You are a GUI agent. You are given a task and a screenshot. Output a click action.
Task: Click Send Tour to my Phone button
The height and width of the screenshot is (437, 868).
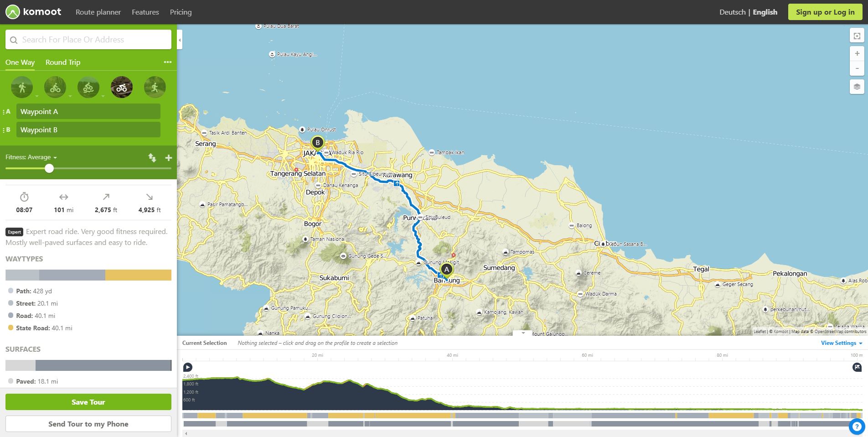tap(88, 424)
